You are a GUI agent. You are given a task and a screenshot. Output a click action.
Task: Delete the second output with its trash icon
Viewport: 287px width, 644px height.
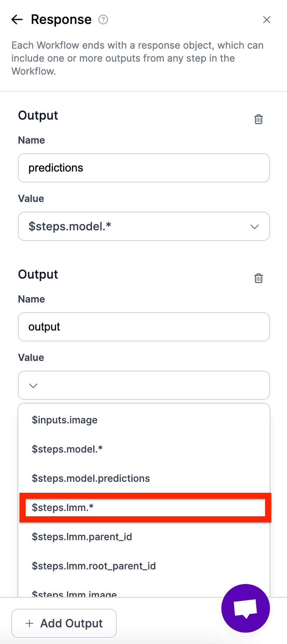pos(259,278)
